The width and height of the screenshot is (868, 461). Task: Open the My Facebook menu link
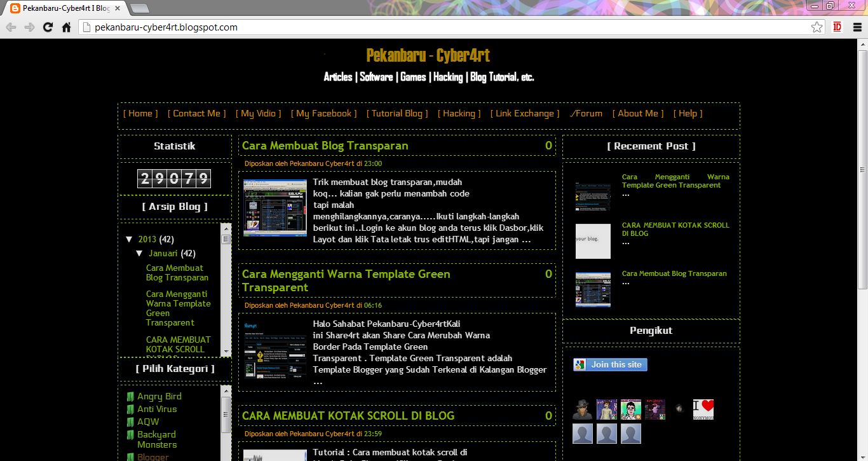pyautogui.click(x=323, y=113)
